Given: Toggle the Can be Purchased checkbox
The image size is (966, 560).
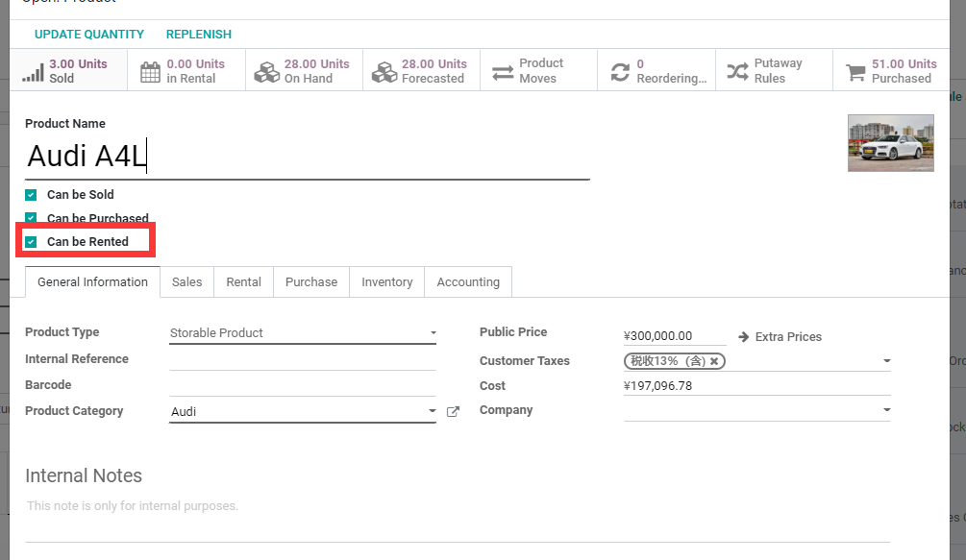Looking at the screenshot, I should (x=31, y=218).
